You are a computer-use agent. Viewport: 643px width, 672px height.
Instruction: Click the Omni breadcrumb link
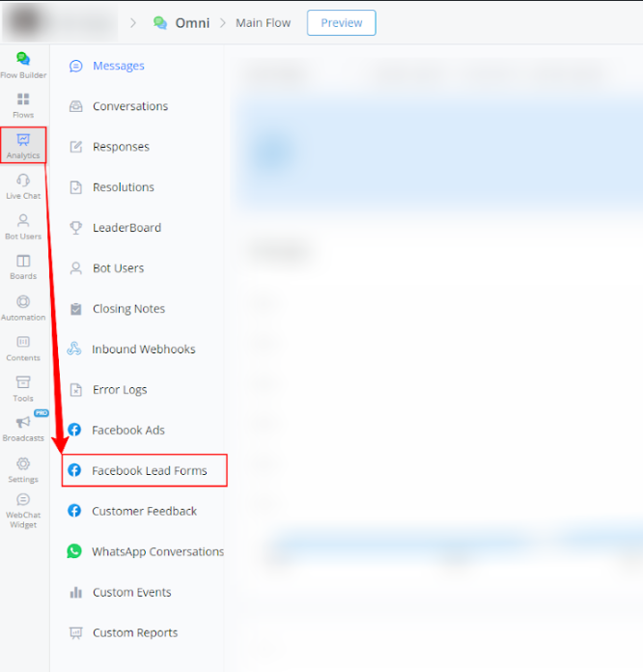(x=191, y=23)
